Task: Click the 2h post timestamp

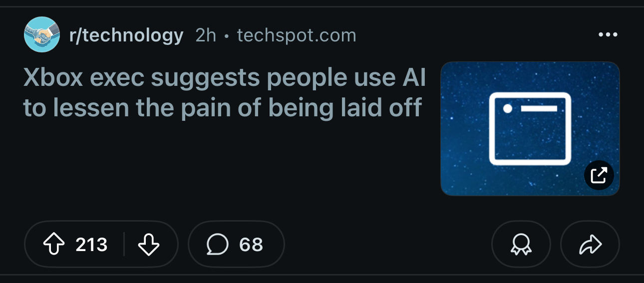Action: tap(205, 35)
